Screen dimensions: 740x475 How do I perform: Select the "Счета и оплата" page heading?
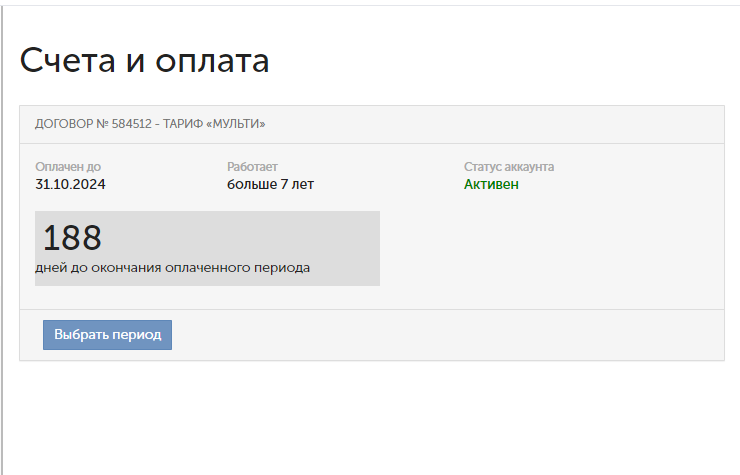pyautogui.click(x=144, y=61)
